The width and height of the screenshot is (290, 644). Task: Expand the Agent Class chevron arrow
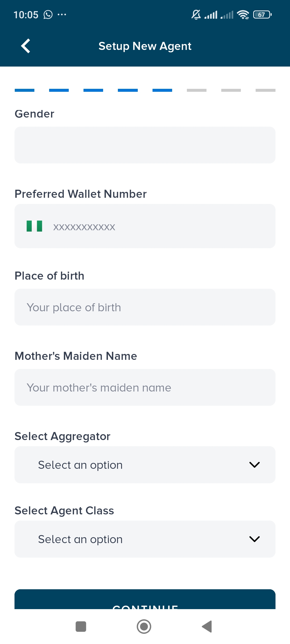(254, 539)
